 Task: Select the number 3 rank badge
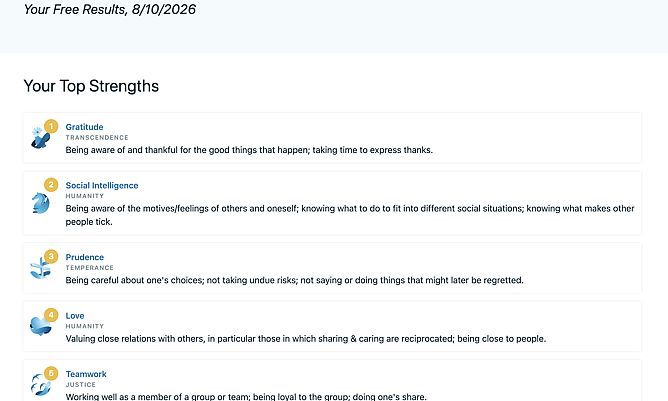(51, 256)
